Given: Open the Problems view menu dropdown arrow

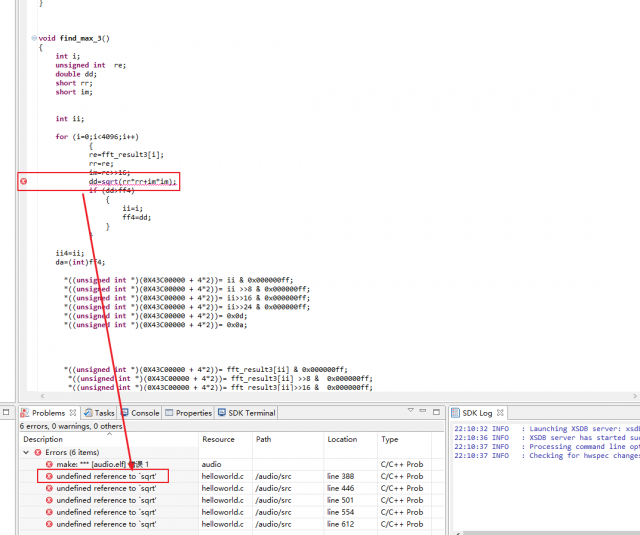Looking at the screenshot, I should (411, 411).
